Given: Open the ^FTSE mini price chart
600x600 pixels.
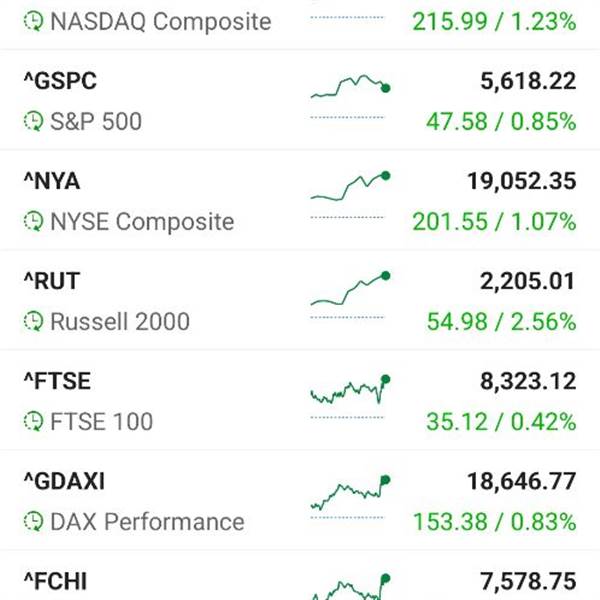Looking at the screenshot, I should (350, 389).
